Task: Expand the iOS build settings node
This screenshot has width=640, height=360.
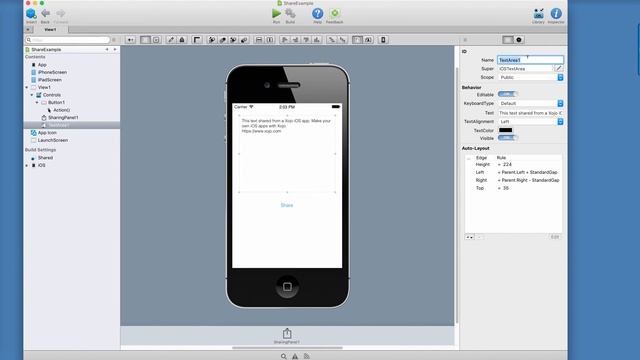Action: (27, 165)
